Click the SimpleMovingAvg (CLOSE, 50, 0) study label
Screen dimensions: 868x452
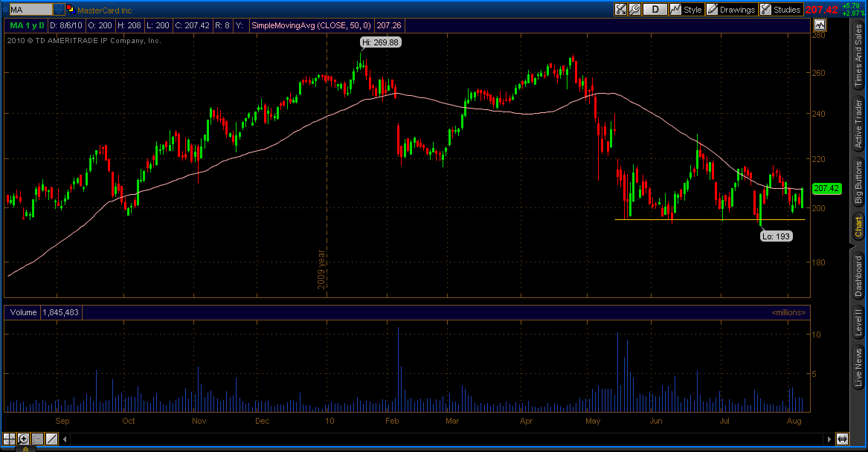click(311, 25)
